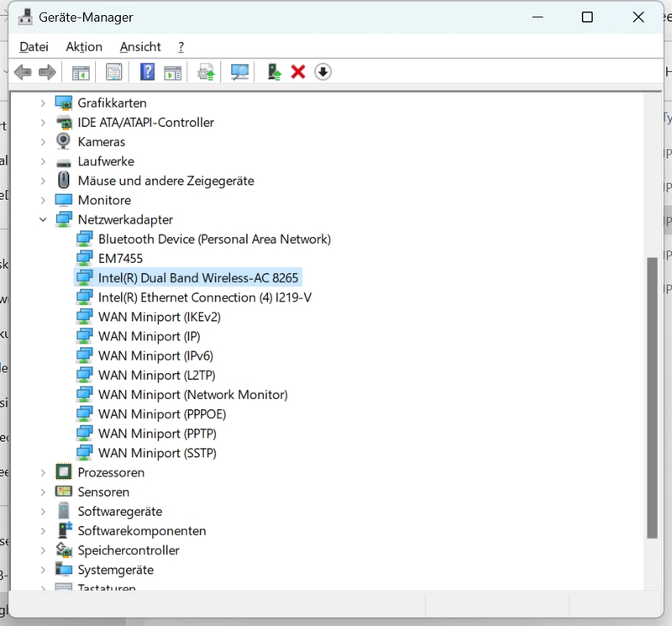Screen dimensions: 672x626
Task: Click the show/hide console tree icon
Action: 81,72
